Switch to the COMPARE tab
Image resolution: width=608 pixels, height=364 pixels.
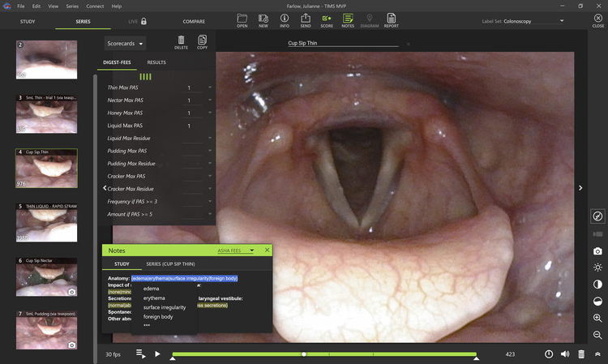194,21
